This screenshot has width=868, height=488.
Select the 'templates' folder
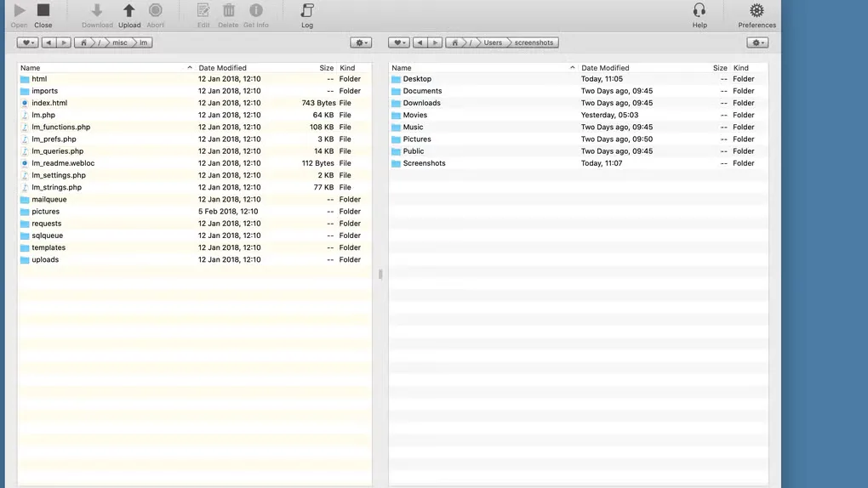(x=194, y=248)
